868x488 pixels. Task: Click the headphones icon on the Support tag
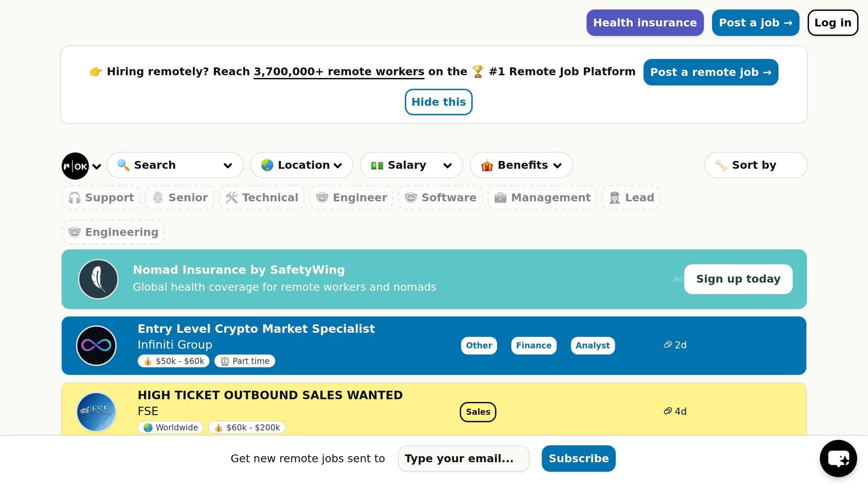coord(75,197)
